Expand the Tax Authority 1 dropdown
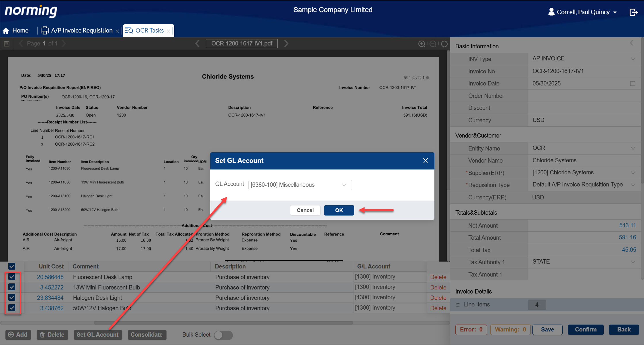Screen dimensions: 644x345 click(x=633, y=262)
